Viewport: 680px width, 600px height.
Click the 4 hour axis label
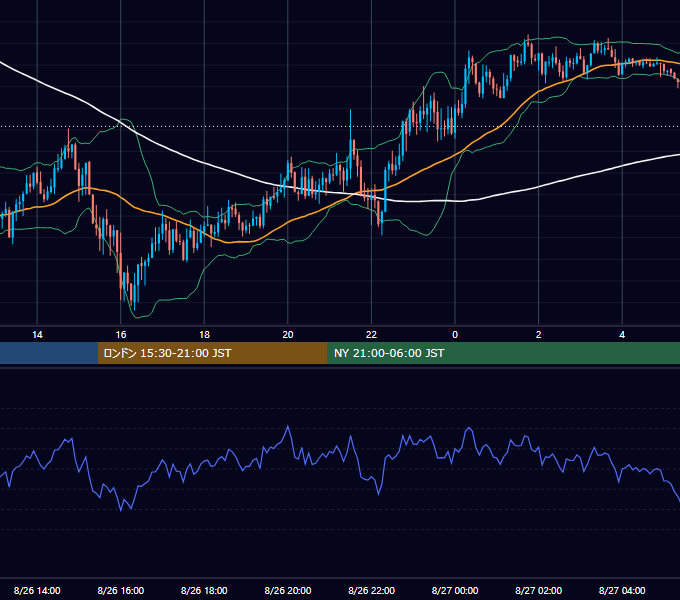(622, 335)
